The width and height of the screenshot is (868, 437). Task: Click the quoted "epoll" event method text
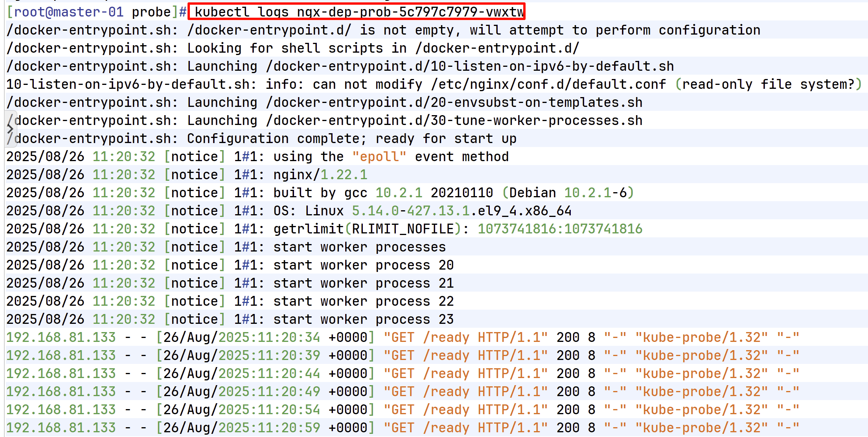(379, 156)
